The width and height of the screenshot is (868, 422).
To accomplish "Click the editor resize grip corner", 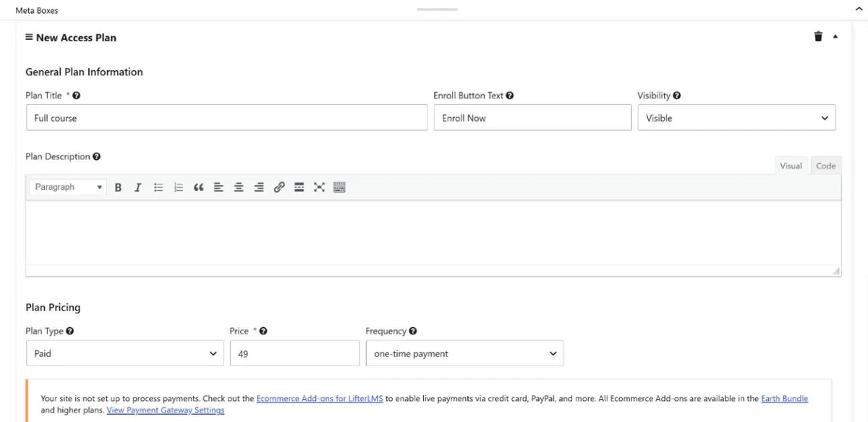I will pyautogui.click(x=836, y=271).
